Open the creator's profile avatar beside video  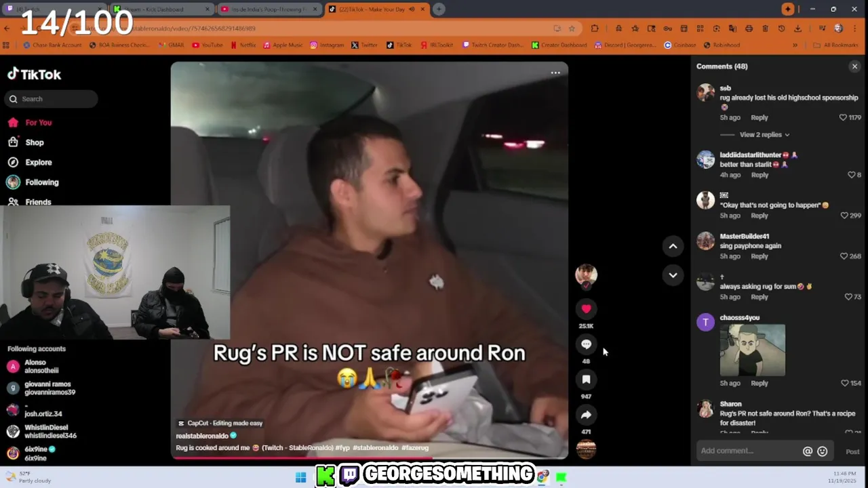click(586, 274)
